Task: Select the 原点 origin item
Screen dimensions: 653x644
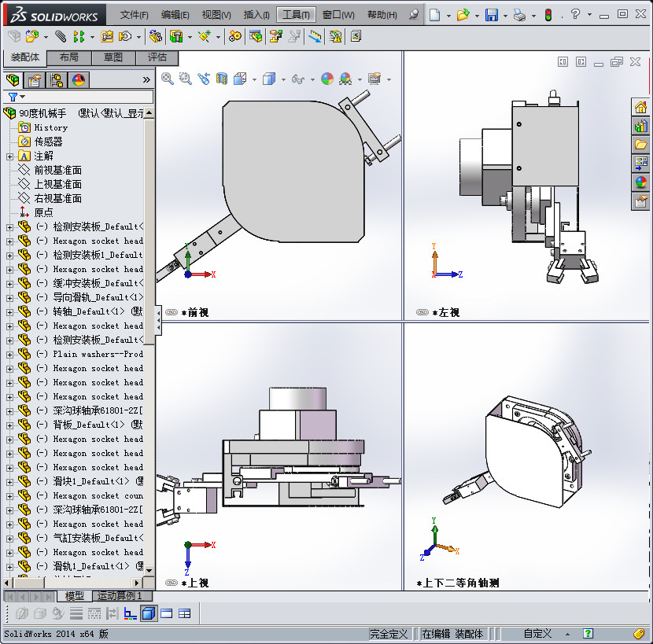Action: (44, 213)
